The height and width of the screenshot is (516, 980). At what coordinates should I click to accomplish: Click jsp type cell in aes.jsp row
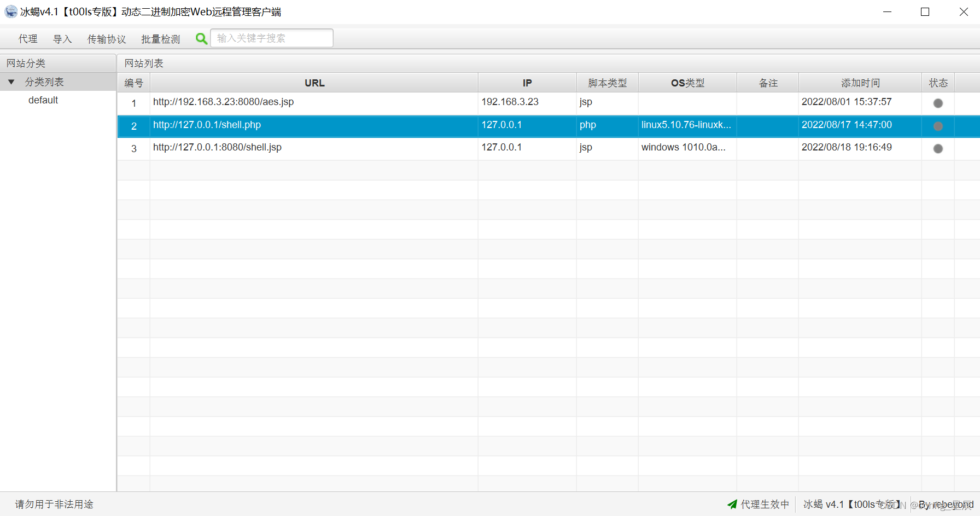point(608,103)
